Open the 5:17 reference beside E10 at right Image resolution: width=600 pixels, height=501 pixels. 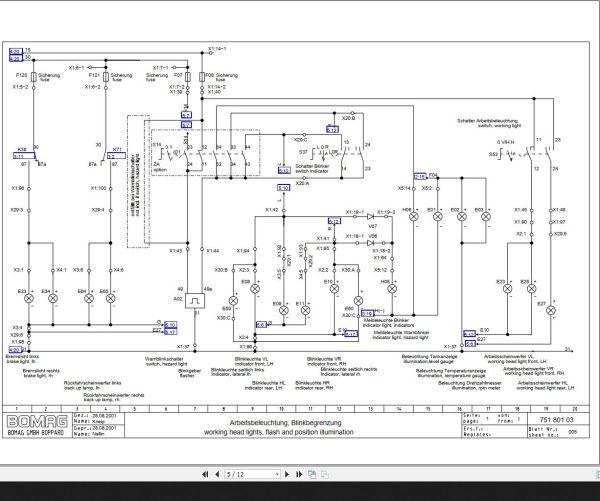[x=470, y=334]
